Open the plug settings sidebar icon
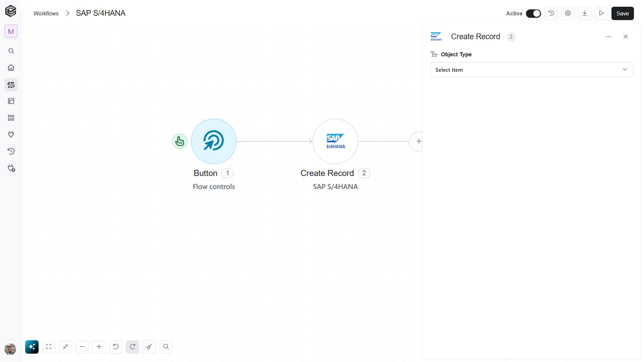The width and height of the screenshot is (644, 362). click(x=11, y=168)
